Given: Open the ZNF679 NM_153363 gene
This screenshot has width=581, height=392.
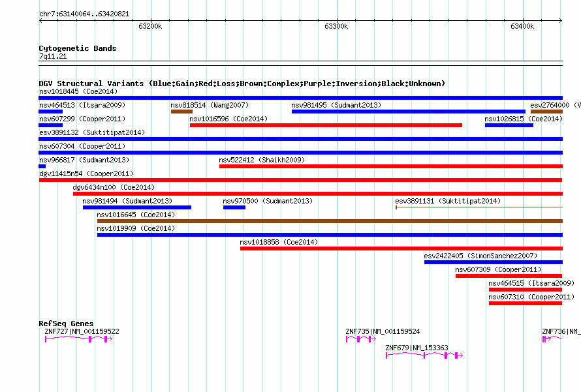Looking at the screenshot, I should click(424, 355).
